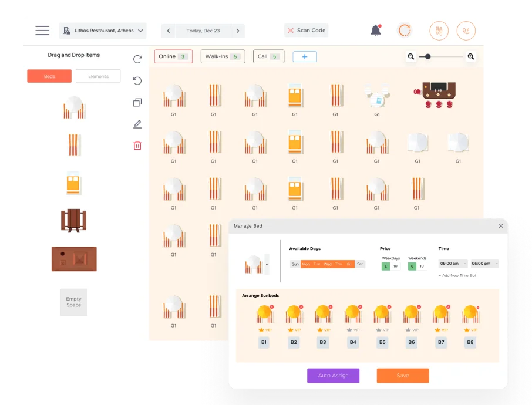Toggle Tue in Available Days
This screenshot has width=532, height=405.
[x=317, y=264]
